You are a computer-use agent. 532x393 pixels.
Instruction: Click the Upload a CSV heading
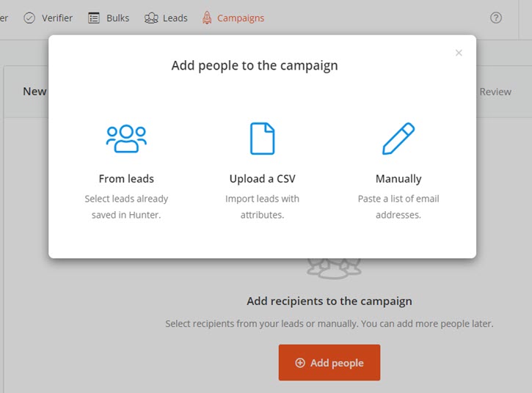[262, 179]
